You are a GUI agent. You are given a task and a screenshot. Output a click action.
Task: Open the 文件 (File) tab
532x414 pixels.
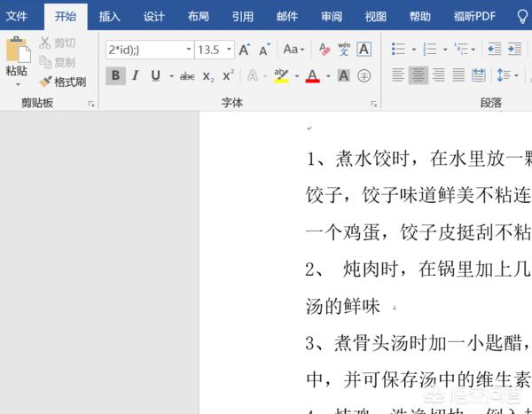tap(16, 16)
